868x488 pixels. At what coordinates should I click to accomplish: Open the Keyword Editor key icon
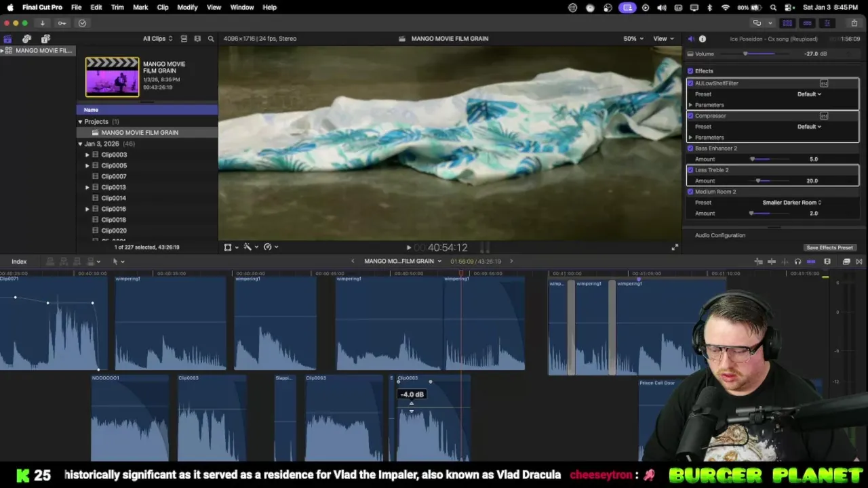tap(62, 23)
